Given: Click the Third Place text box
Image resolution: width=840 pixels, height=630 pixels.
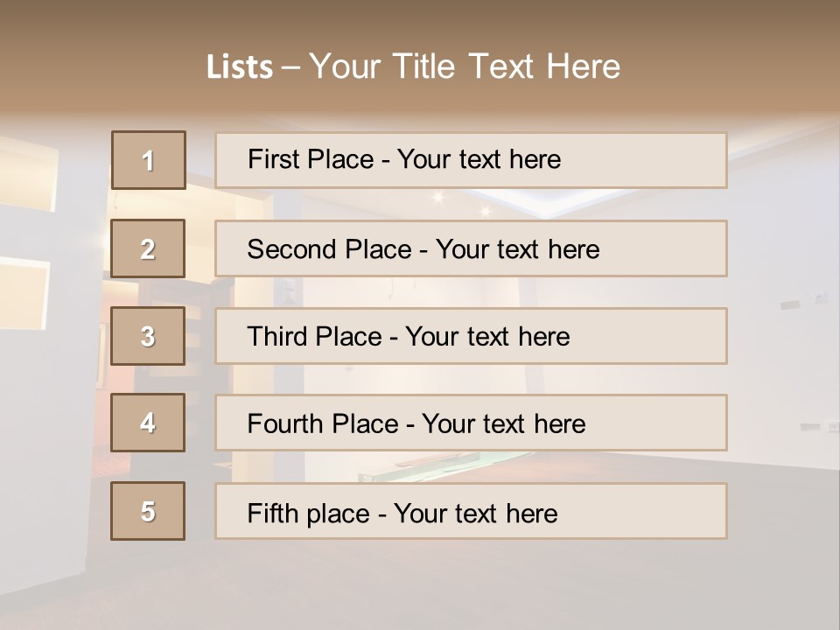Looking at the screenshot, I should pyautogui.click(x=471, y=336).
